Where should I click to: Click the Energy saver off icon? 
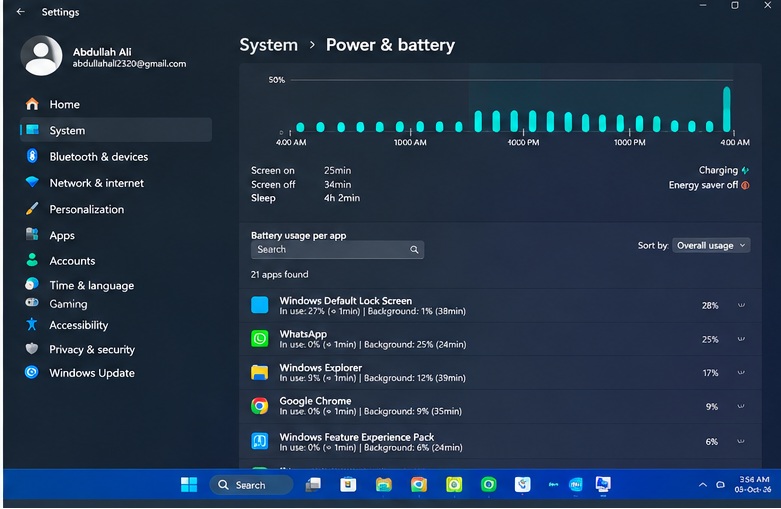coord(745,185)
